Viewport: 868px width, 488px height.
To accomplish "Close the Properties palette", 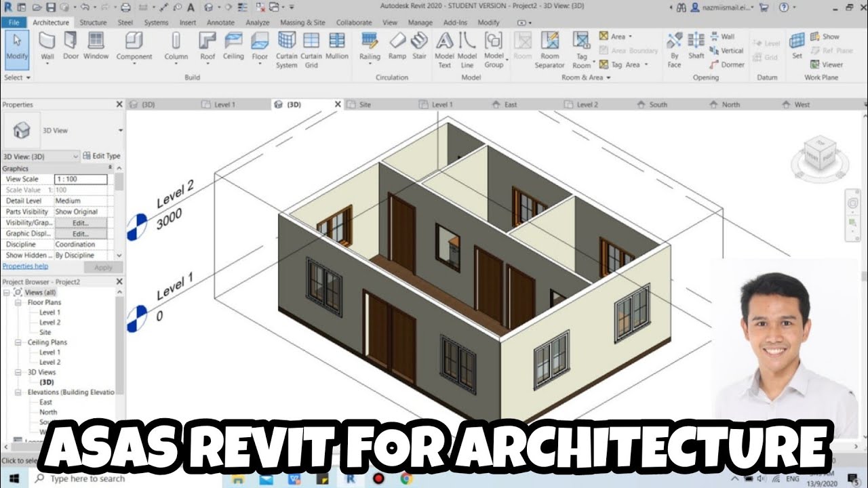I will pyautogui.click(x=119, y=104).
